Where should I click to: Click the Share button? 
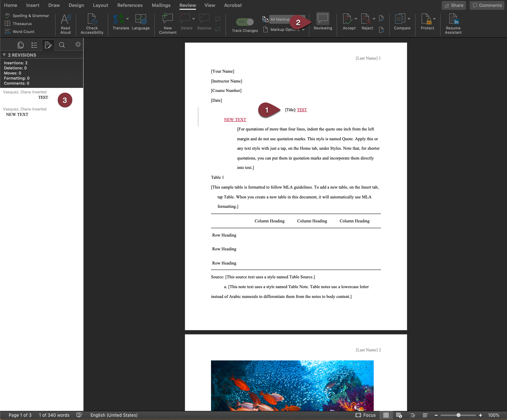(x=454, y=5)
